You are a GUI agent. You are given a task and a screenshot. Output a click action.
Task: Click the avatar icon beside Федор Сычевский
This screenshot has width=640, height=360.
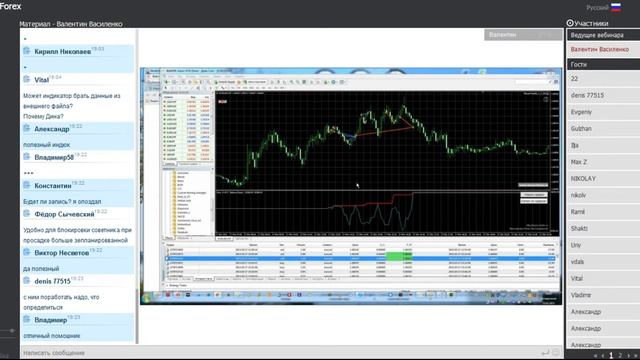click(x=27, y=214)
